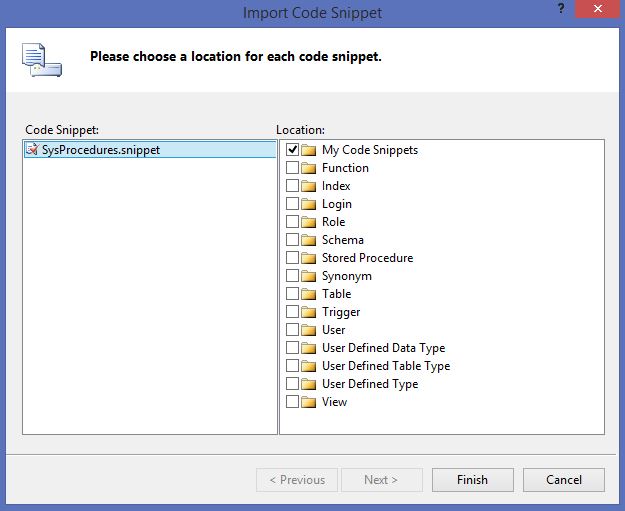Click the Login folder icon
The height and width of the screenshot is (511, 625).
pos(309,204)
